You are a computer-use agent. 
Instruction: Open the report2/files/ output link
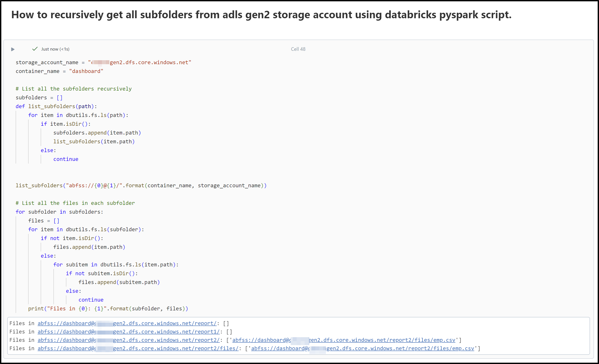[138, 348]
